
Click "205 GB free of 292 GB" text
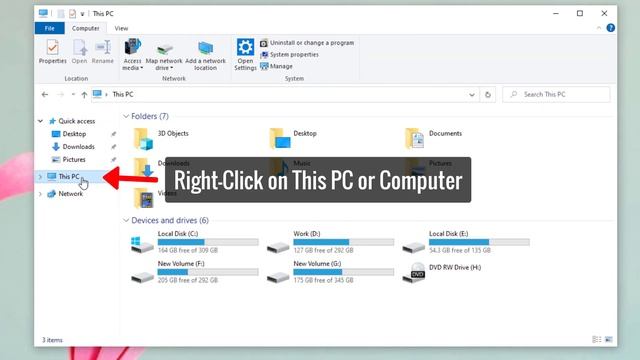pyautogui.click(x=188, y=280)
